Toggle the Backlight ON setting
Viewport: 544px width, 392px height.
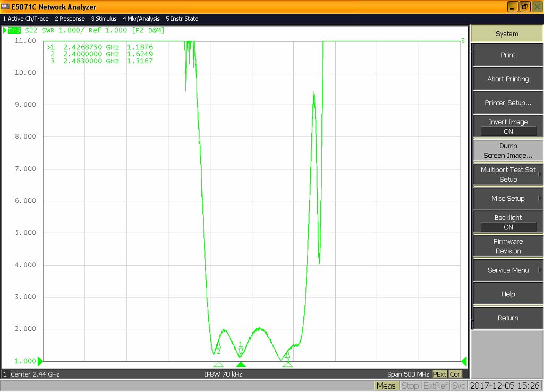508,222
